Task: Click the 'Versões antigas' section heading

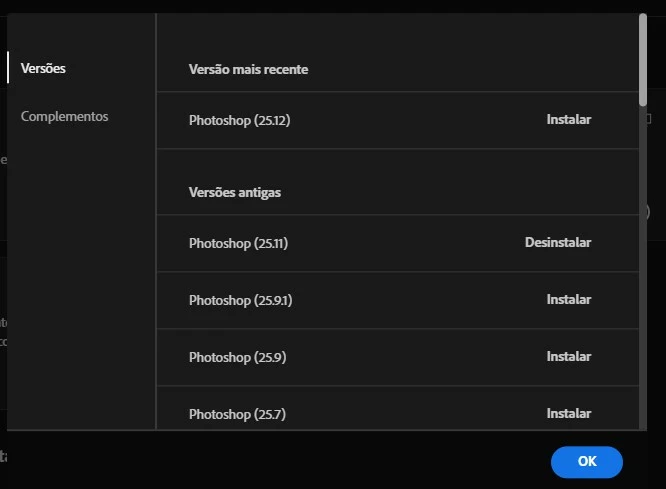Action: tap(235, 192)
